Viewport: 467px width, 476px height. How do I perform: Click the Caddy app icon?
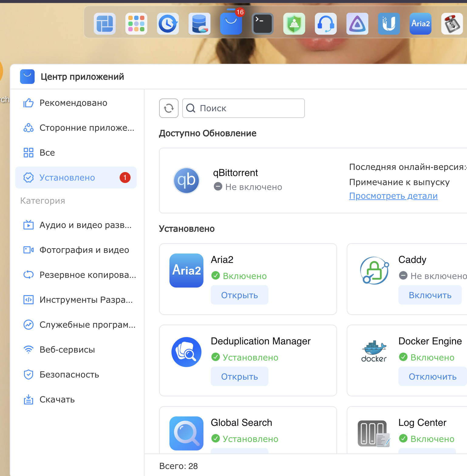click(374, 271)
